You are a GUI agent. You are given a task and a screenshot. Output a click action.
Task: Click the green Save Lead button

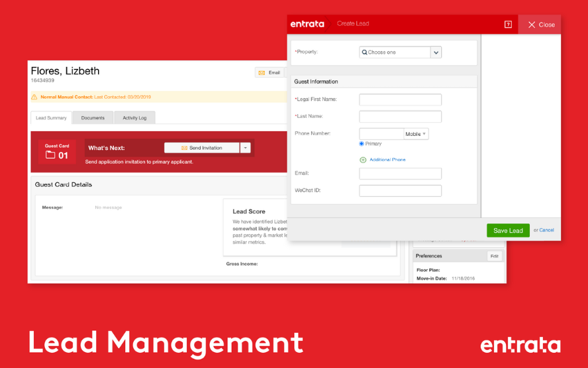[x=508, y=231]
